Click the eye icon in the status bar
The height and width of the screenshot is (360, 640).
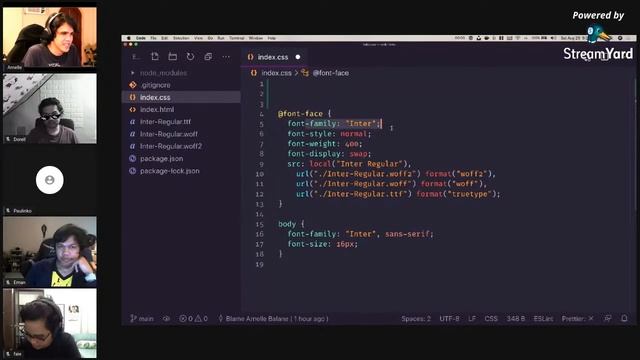(x=167, y=318)
